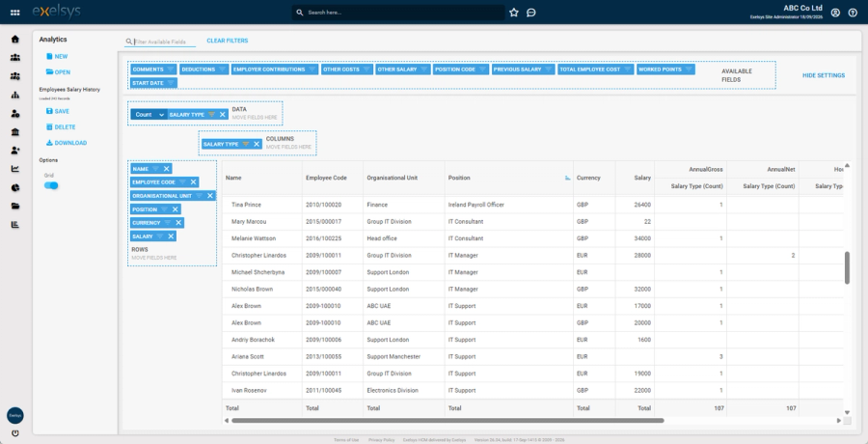Open the team settings sidebar icon
The height and width of the screenshot is (444, 868).
click(x=14, y=76)
